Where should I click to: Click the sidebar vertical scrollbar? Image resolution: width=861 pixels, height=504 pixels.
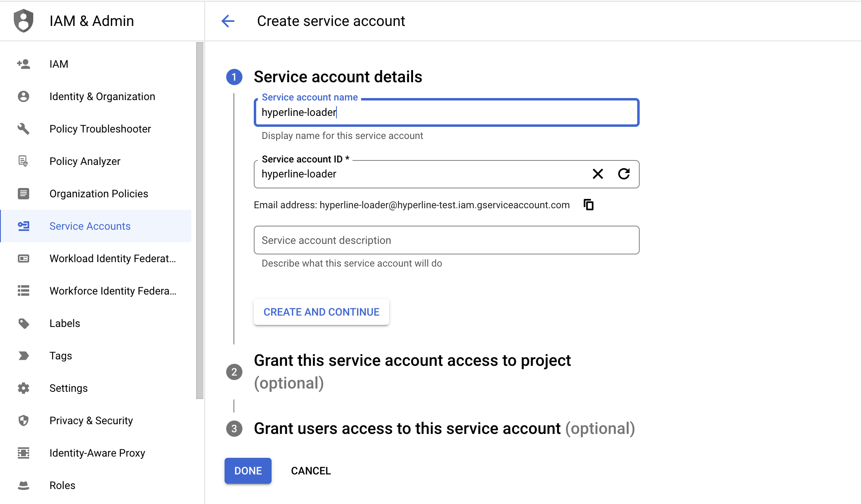199,221
